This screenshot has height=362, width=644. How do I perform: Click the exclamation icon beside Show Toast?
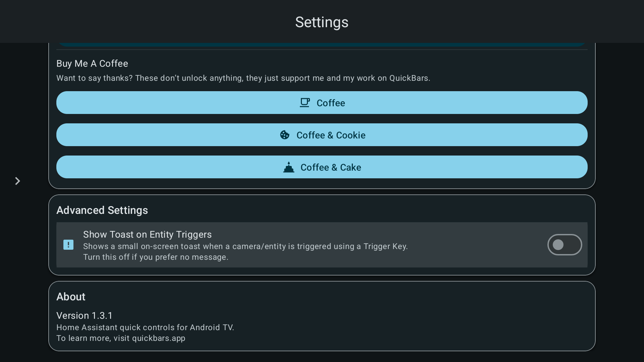click(x=68, y=245)
